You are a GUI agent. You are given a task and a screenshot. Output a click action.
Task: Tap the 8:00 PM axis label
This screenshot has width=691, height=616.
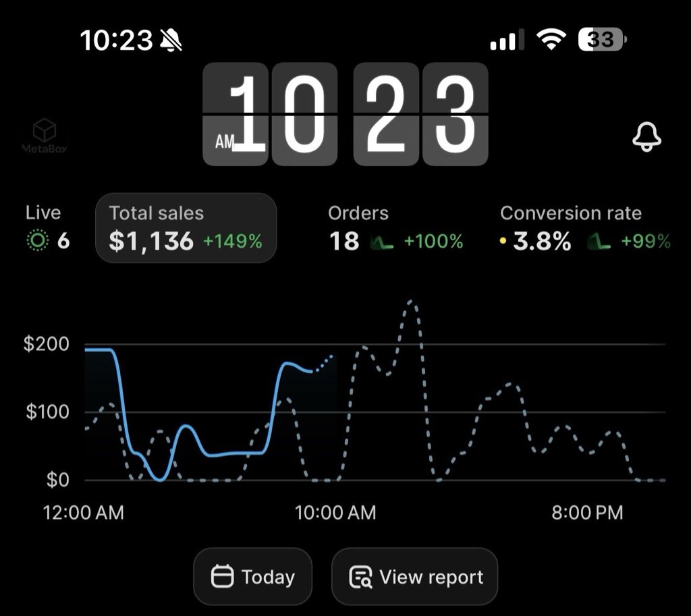tap(587, 513)
